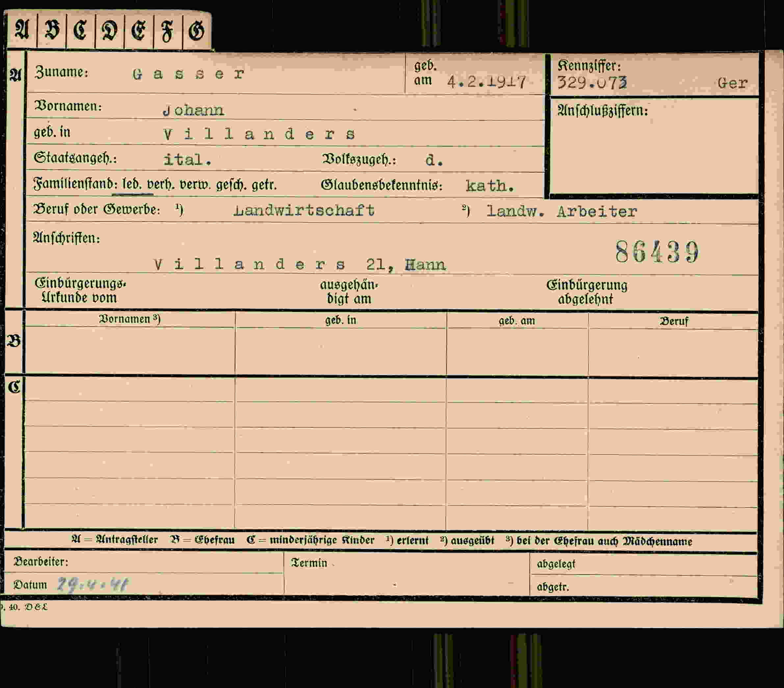The height and width of the screenshot is (688, 784).
Task: Select the index tab letter F
Action: pos(167,31)
